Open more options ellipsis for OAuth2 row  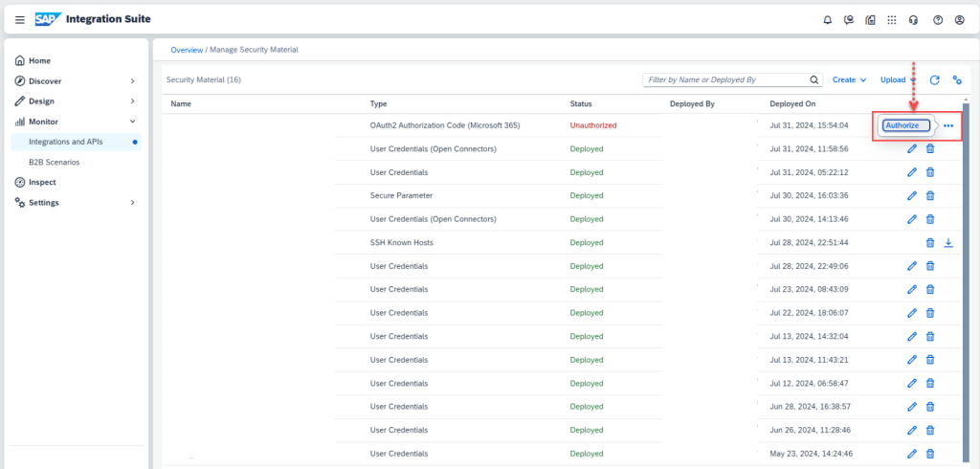(x=948, y=125)
